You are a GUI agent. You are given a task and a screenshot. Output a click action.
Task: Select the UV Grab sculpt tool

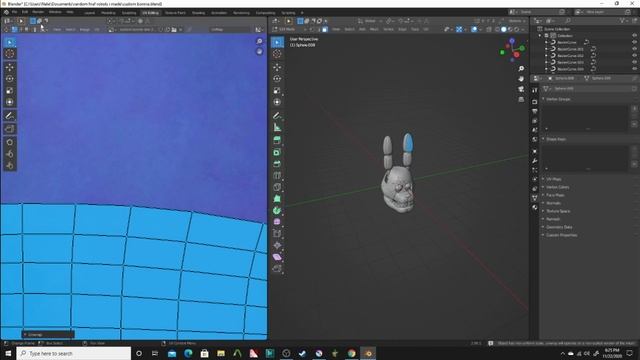click(10, 142)
